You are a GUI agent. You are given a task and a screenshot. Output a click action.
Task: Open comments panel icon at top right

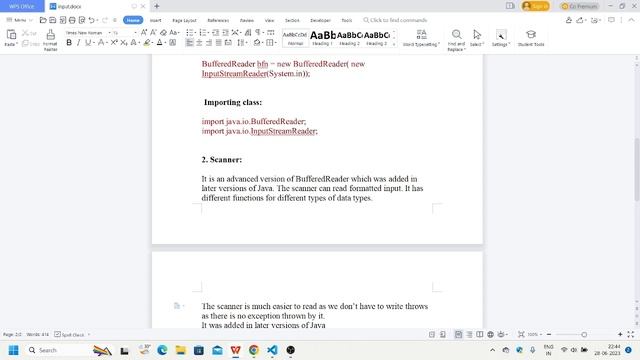point(611,20)
